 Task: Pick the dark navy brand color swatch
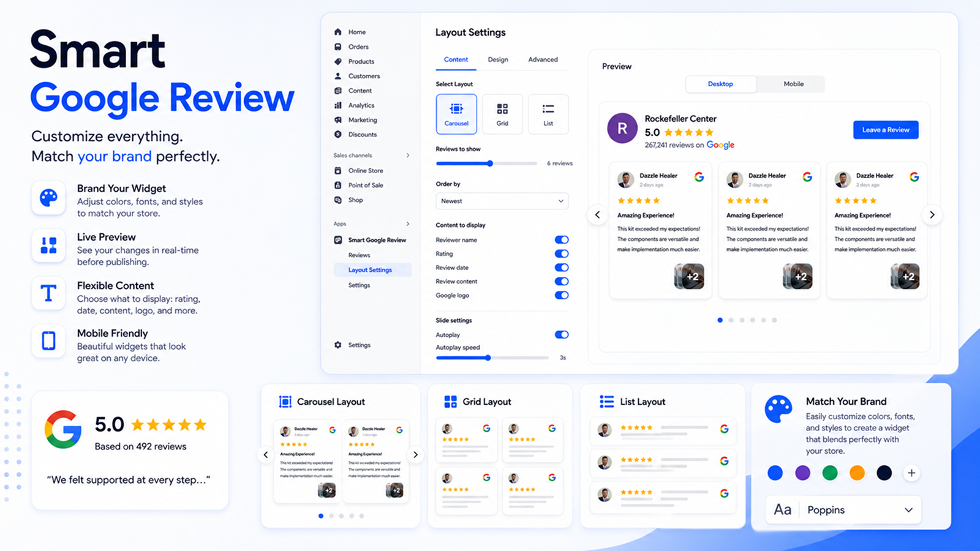click(884, 473)
